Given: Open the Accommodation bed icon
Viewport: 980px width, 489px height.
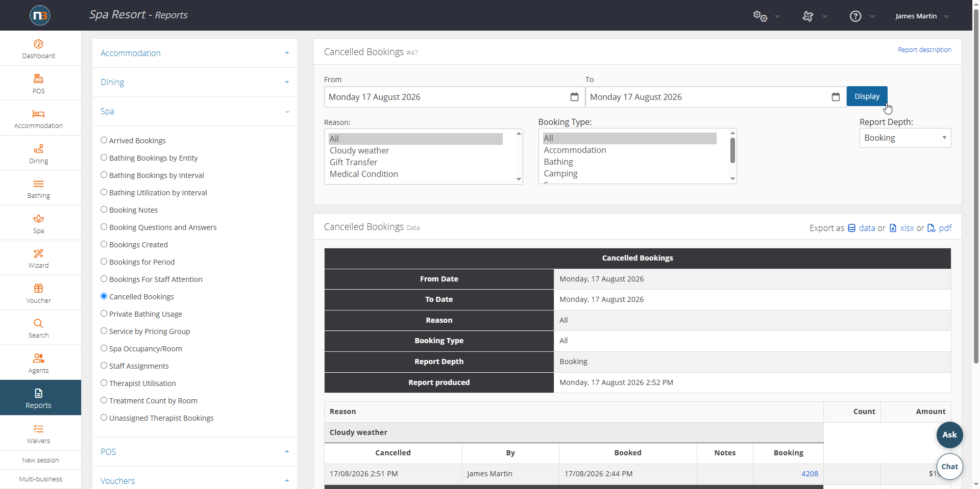Looking at the screenshot, I should pos(38,114).
